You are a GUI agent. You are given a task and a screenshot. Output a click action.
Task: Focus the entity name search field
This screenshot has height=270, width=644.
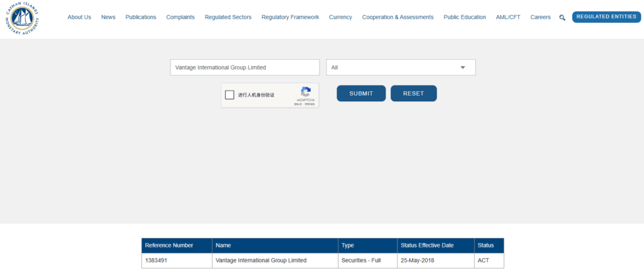(x=245, y=67)
